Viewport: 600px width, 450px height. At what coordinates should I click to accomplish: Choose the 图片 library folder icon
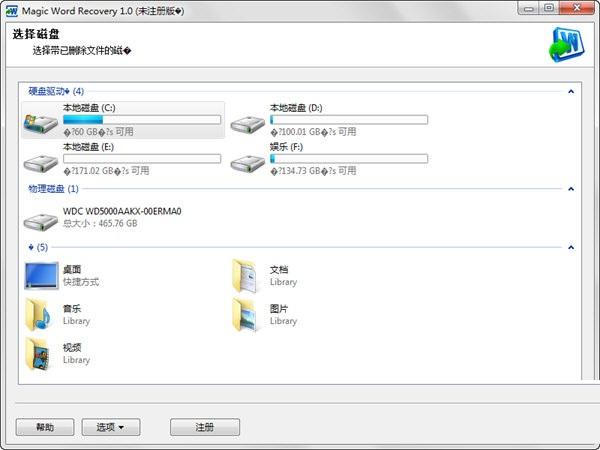(x=245, y=315)
